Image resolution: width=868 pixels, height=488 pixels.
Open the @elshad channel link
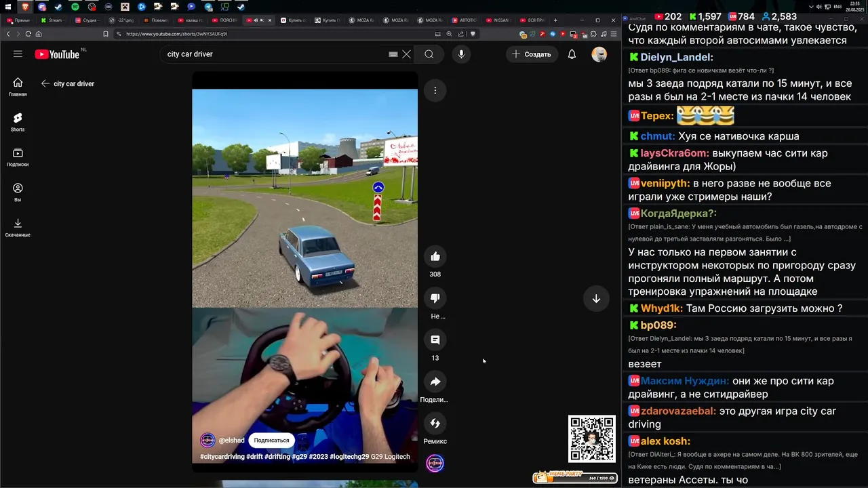click(231, 441)
